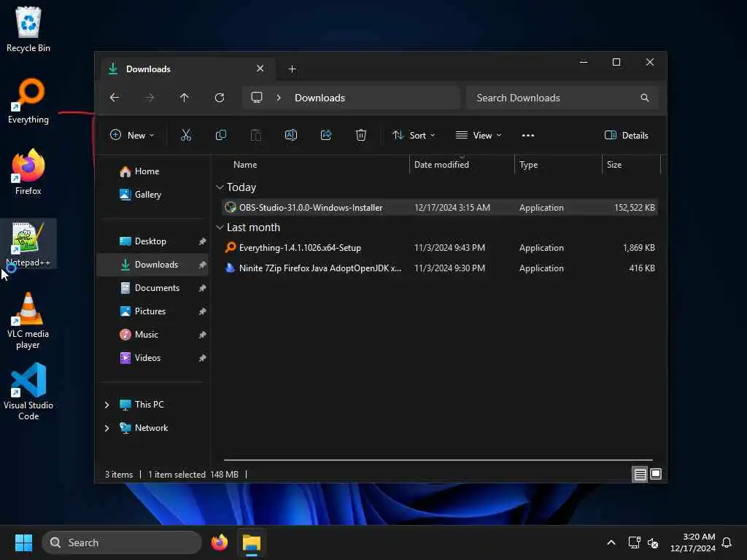The image size is (747, 560).
Task: Click the Rename icon in toolbar
Action: point(290,135)
